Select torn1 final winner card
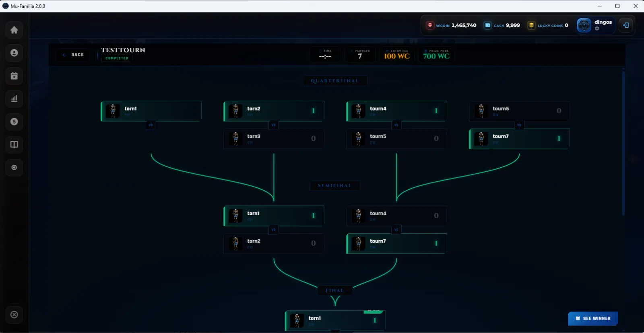The image size is (644, 333). coord(335,321)
